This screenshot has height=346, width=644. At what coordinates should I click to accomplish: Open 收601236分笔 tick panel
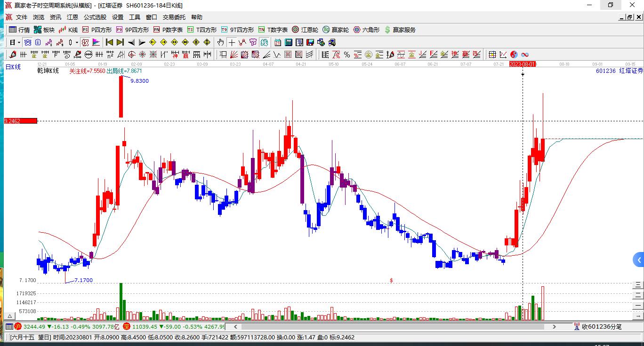(598, 326)
